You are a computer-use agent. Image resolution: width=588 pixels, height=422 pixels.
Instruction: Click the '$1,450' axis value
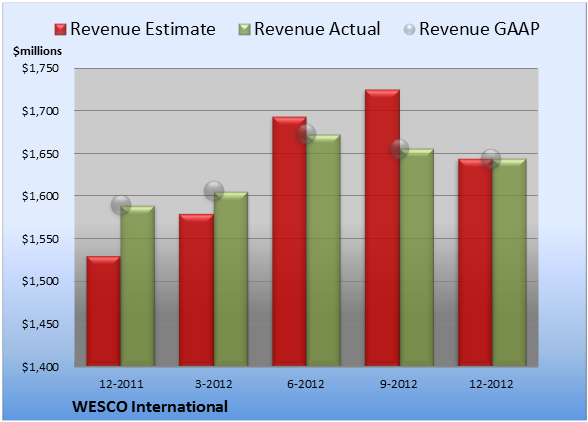(x=40, y=324)
